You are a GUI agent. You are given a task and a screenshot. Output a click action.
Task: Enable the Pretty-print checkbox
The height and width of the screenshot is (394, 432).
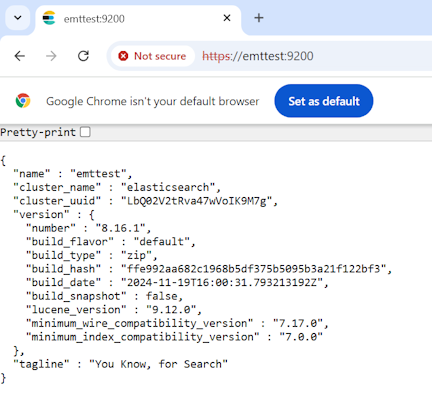(x=85, y=132)
